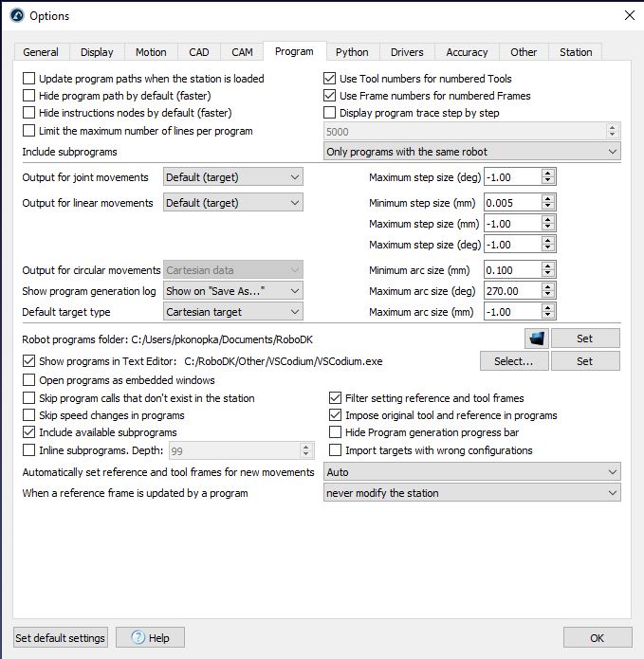Switch to the Python tab
Viewport: 644px width, 659px height.
(x=352, y=52)
